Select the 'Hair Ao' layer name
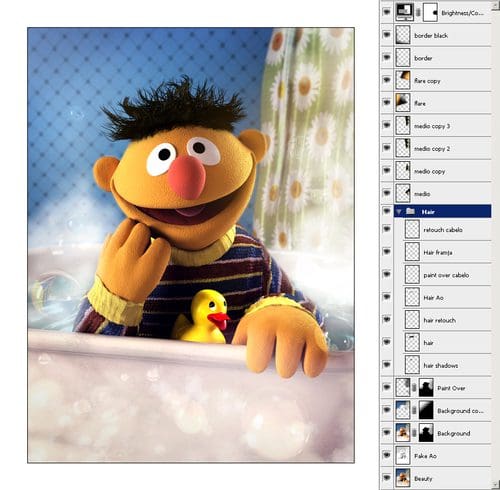The image size is (500, 490). pos(433,298)
